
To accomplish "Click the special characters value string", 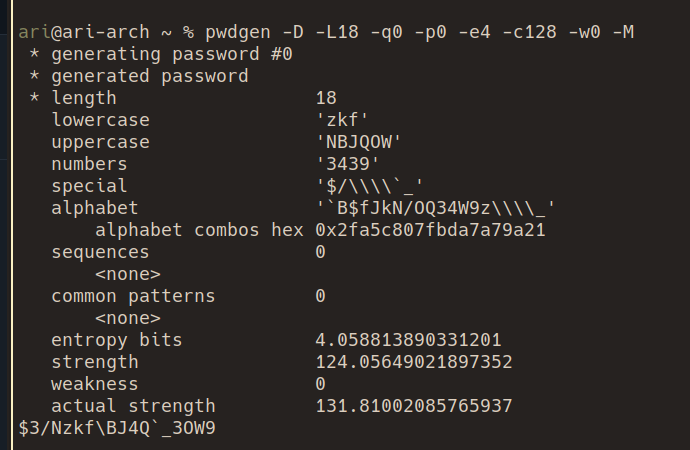I will [x=369, y=186].
